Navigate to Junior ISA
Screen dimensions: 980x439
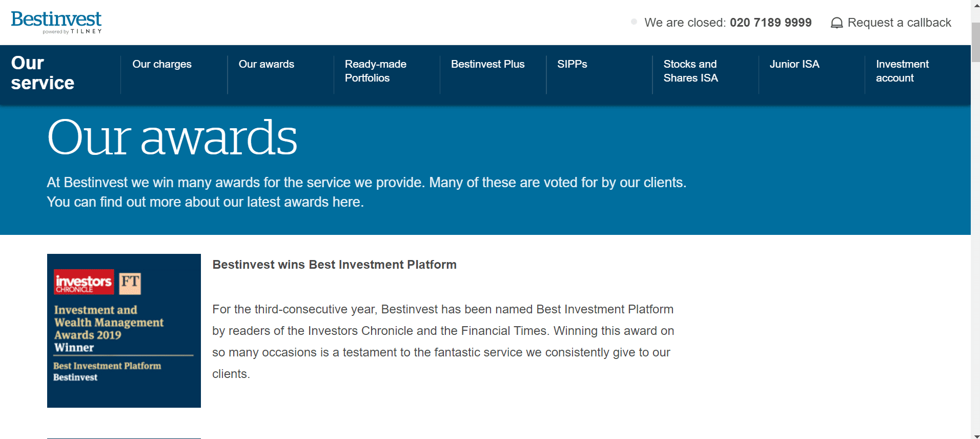[x=794, y=64]
